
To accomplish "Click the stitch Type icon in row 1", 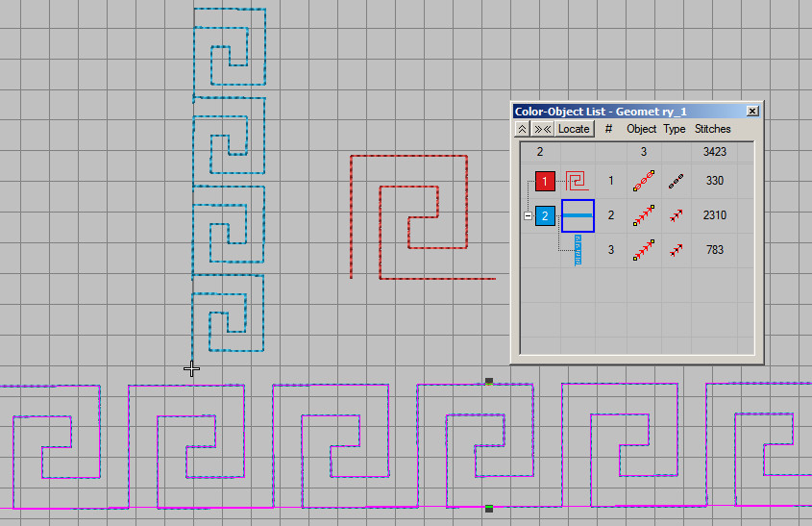I will 676,181.
